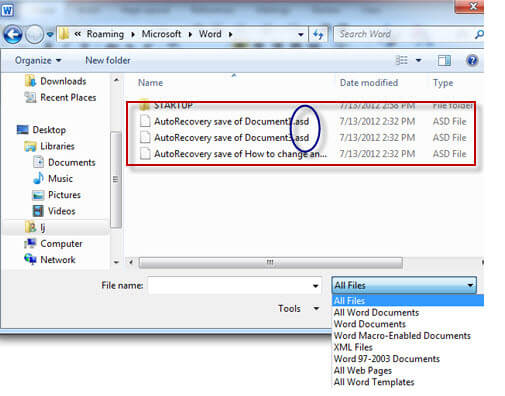Click the Change your view icon
This screenshot has width=505, height=396.
tap(401, 60)
